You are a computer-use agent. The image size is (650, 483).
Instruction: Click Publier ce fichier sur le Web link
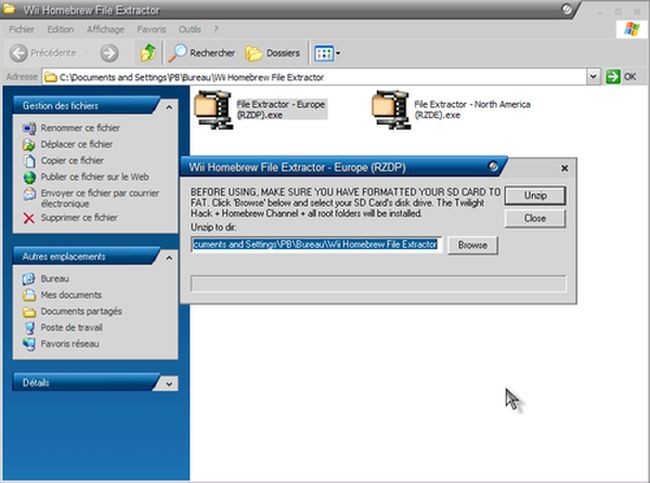95,177
